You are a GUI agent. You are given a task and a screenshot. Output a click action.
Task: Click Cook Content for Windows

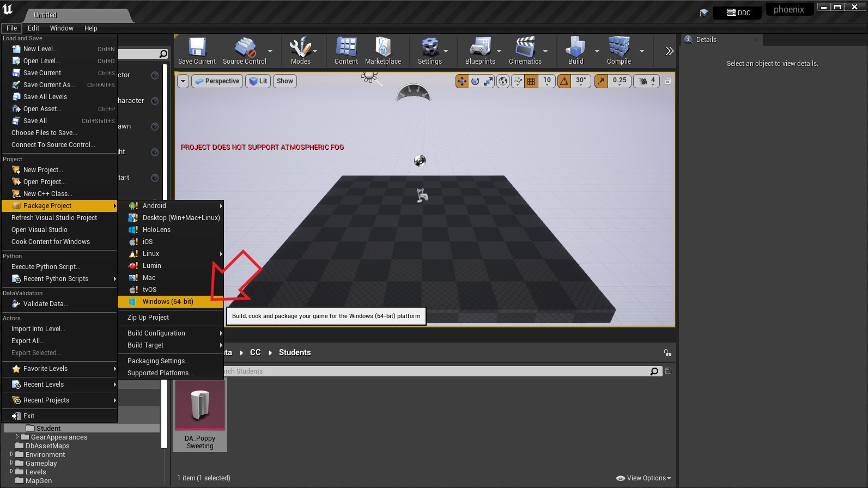pyautogui.click(x=59, y=242)
